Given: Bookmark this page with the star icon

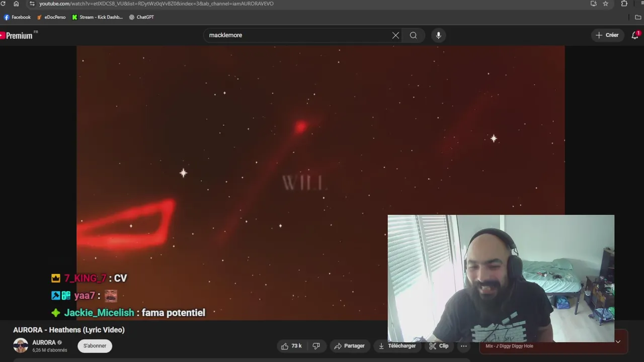Looking at the screenshot, I should click(x=606, y=4).
